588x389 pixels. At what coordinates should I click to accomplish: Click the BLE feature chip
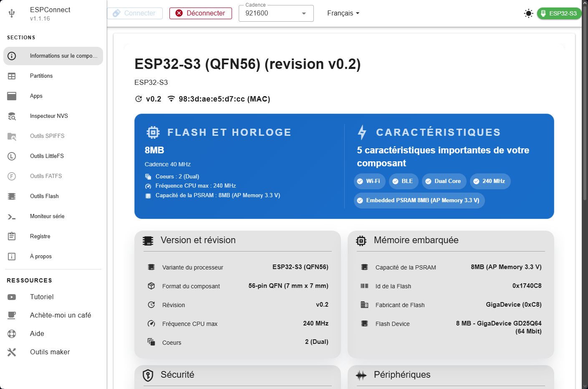point(404,181)
